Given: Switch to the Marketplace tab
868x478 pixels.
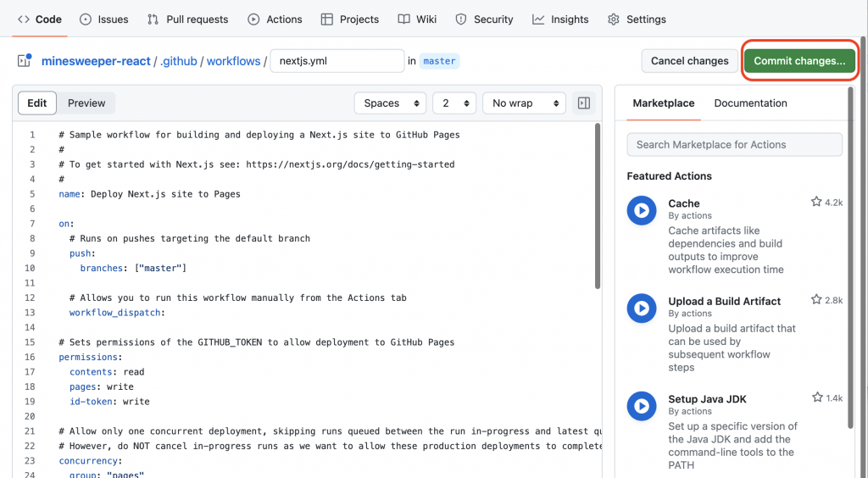Looking at the screenshot, I should (x=663, y=103).
